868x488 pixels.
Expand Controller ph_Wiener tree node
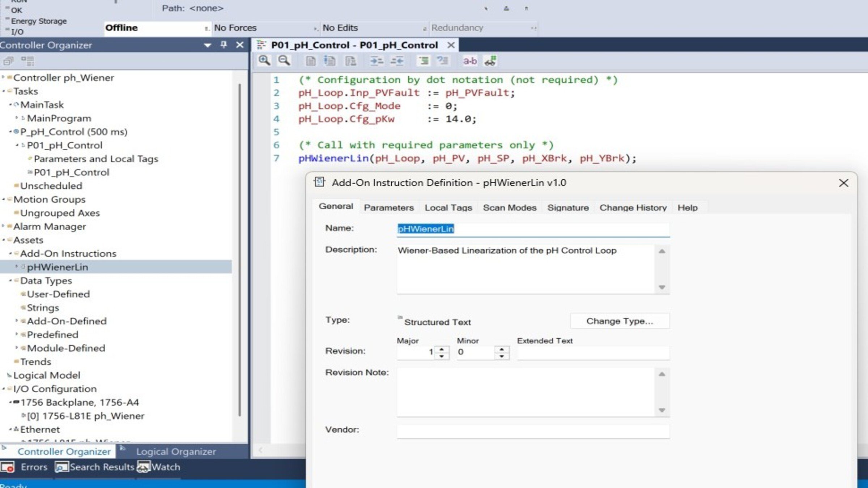coord(3,77)
